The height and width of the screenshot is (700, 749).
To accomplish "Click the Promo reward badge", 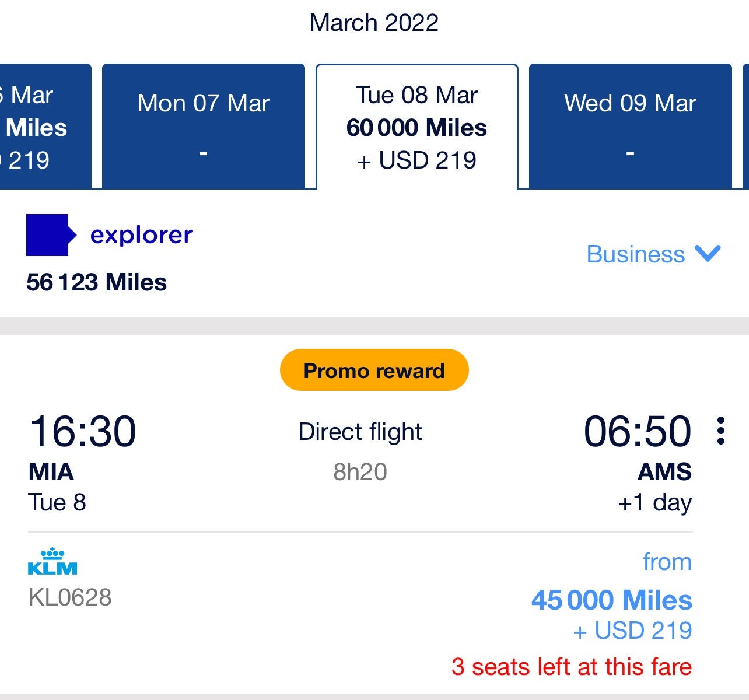I will click(374, 369).
